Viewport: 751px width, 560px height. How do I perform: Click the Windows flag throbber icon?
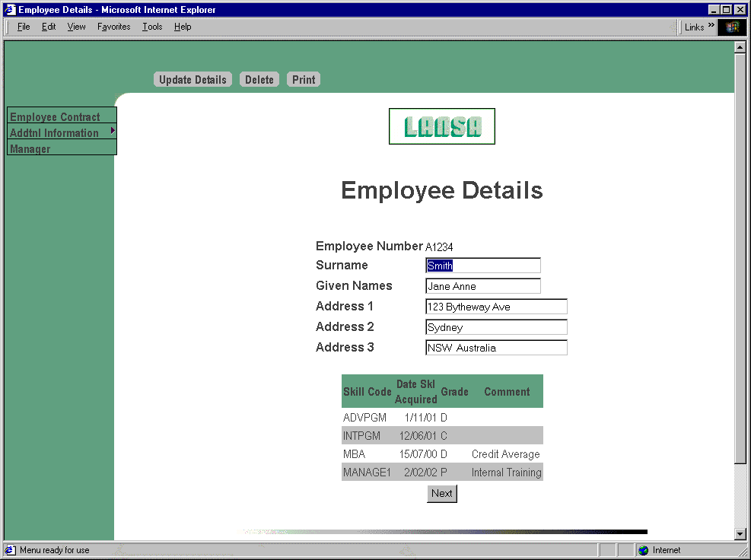(x=732, y=27)
